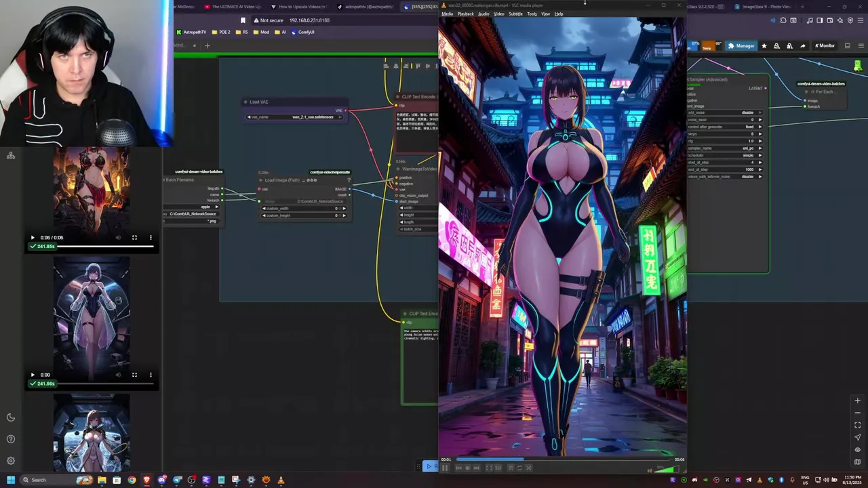Viewport: 868px width, 488px height.
Task: Click the VLC stop playback button
Action: (467, 468)
